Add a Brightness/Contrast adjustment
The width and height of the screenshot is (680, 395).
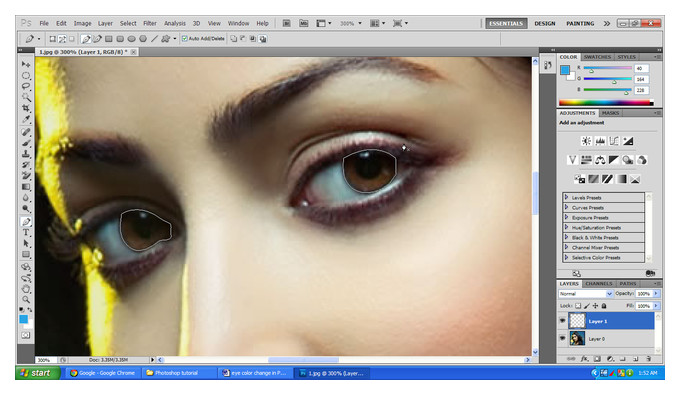click(586, 141)
